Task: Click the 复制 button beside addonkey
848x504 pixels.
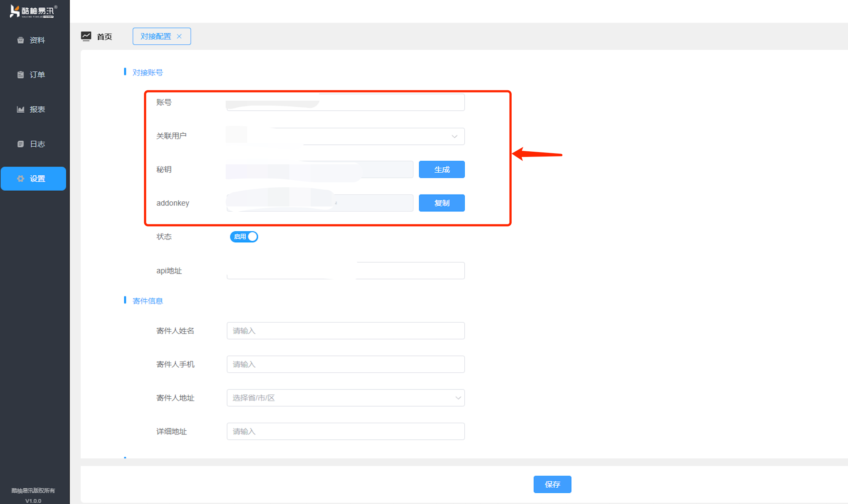Action: coord(441,203)
